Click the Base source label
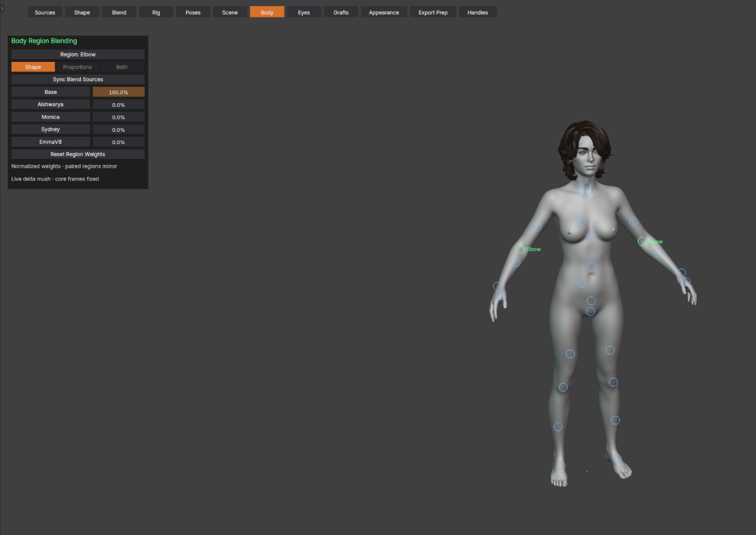This screenshot has height=535, width=756. (51, 92)
